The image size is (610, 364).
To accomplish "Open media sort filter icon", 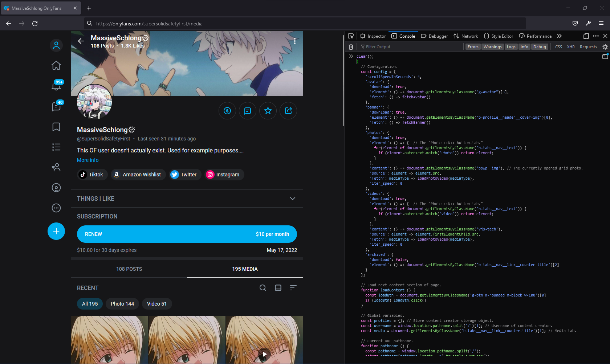I will click(x=293, y=288).
